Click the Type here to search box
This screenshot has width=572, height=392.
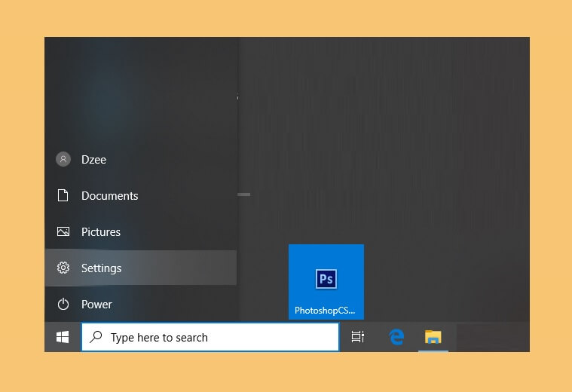click(x=210, y=337)
